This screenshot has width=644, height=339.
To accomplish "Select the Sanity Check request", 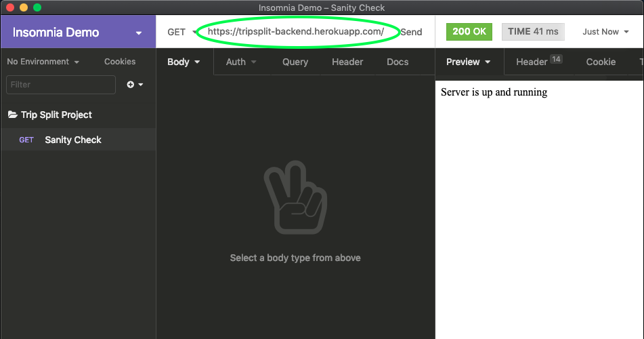I will coord(73,140).
